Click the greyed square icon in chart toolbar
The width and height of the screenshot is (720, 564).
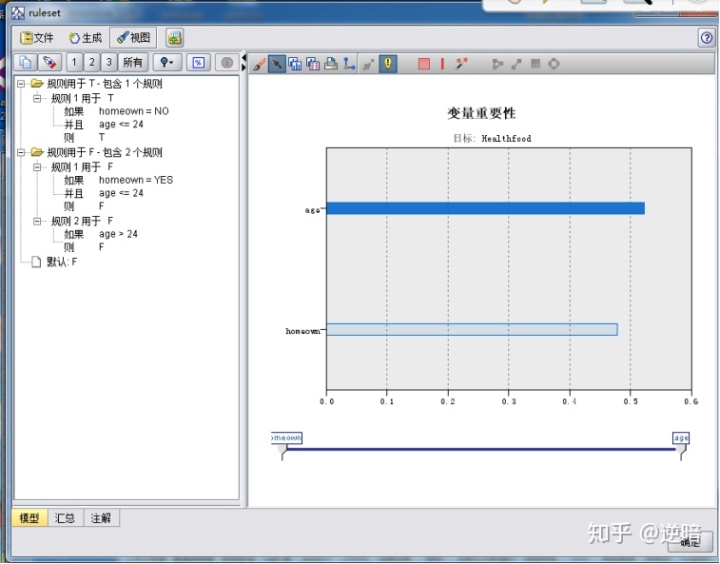535,63
